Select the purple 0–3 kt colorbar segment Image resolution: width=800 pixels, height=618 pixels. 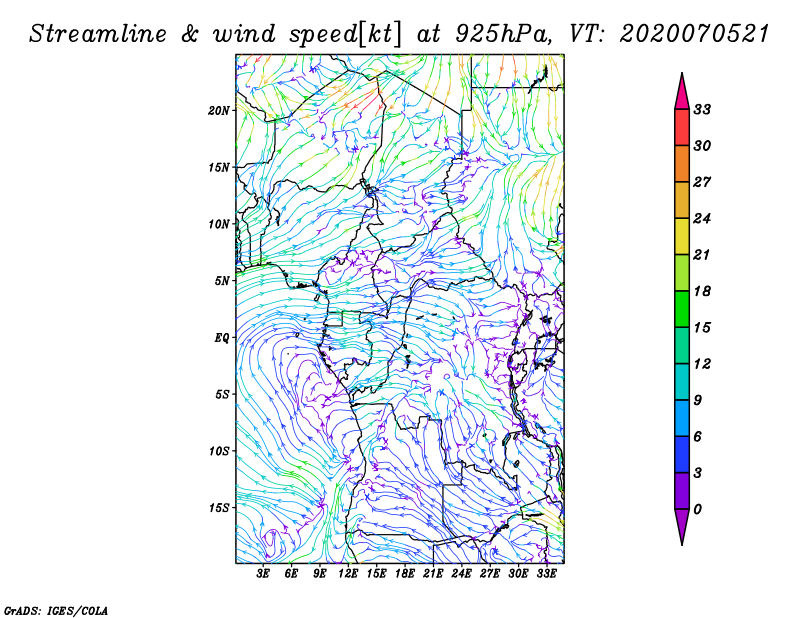682,491
